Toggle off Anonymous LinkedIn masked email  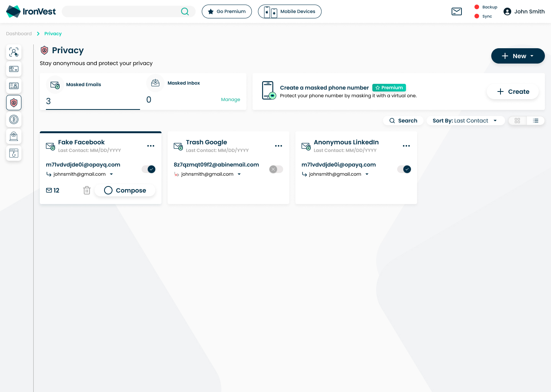[404, 169]
